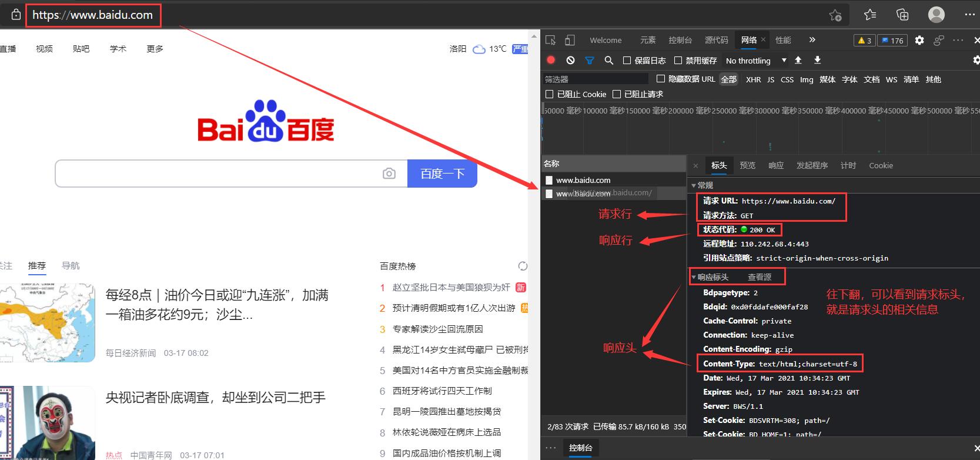Enable 禁用缓存 checkbox
The image size is (980, 460).
point(678,60)
